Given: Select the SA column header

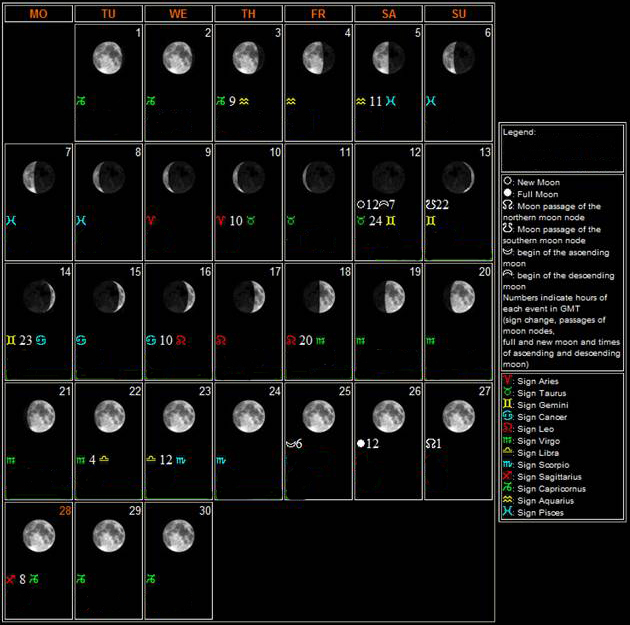Looking at the screenshot, I should (388, 14).
